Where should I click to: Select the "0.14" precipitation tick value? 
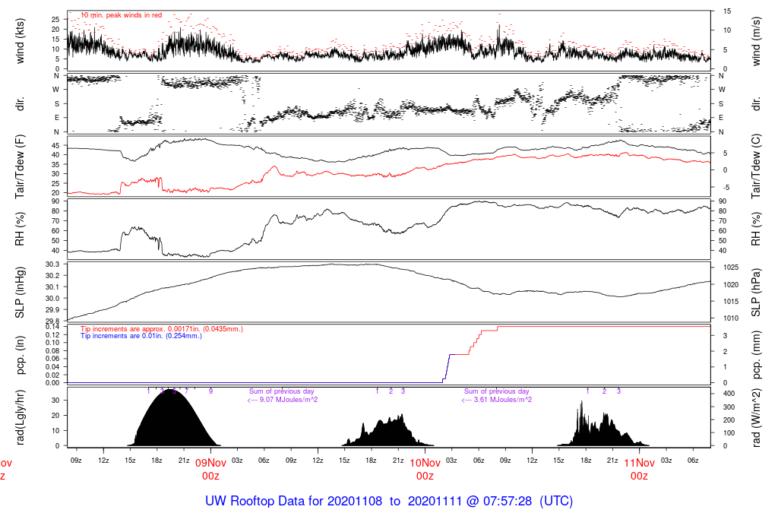pos(52,327)
